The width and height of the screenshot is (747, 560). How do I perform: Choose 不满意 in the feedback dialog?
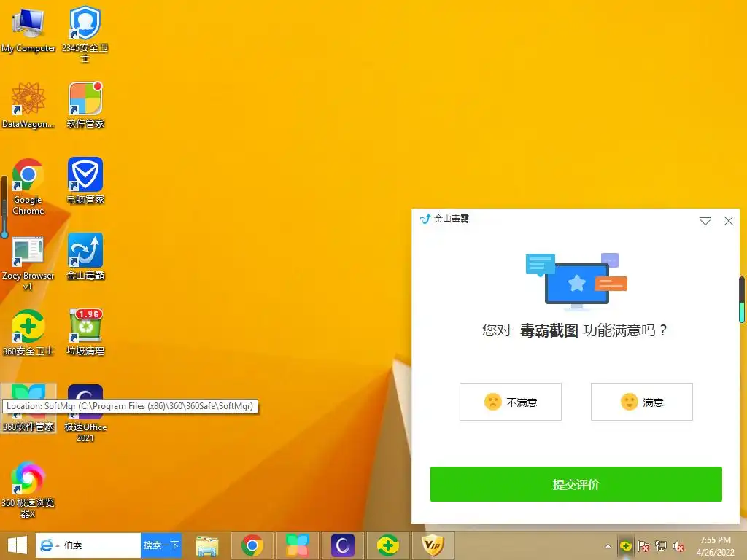510,402
